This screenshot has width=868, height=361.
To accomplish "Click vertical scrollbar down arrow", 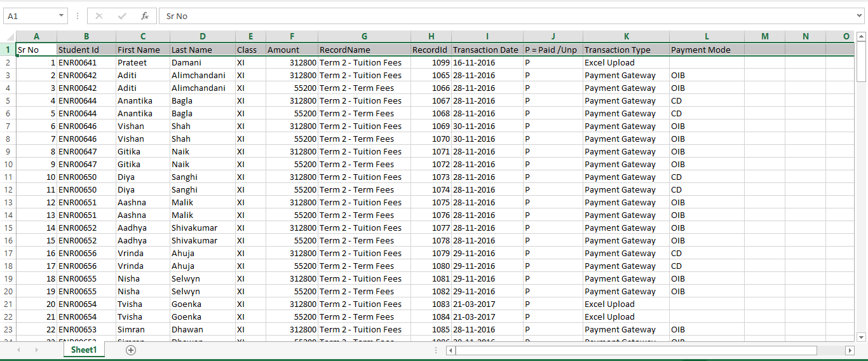I will point(862,337).
